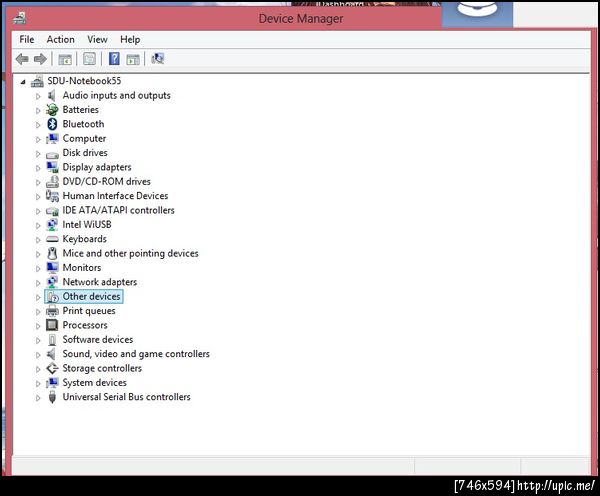Open the View menu

[97, 39]
